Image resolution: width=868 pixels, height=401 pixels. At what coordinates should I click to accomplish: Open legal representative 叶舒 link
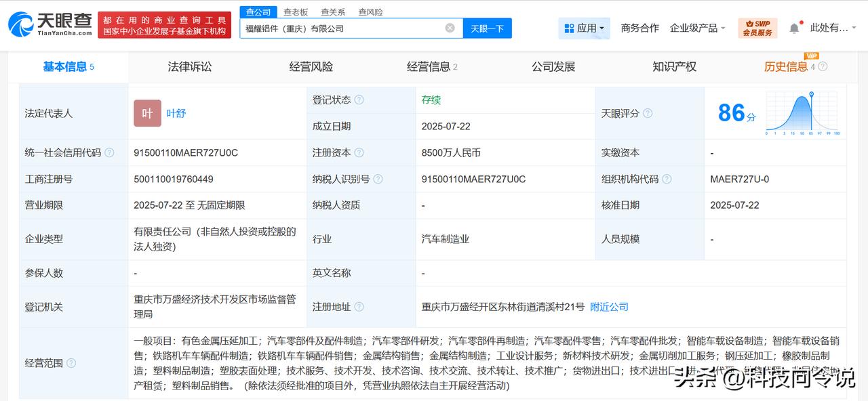(176, 113)
